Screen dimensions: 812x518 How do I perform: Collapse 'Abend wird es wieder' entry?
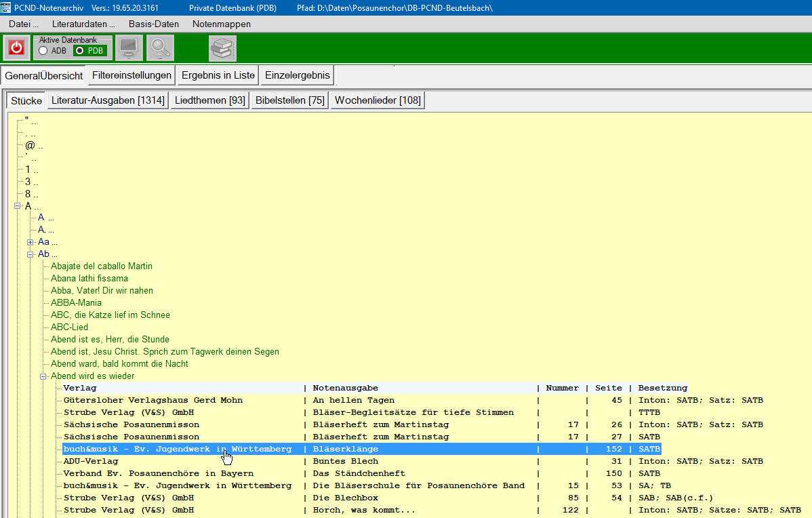tap(43, 376)
